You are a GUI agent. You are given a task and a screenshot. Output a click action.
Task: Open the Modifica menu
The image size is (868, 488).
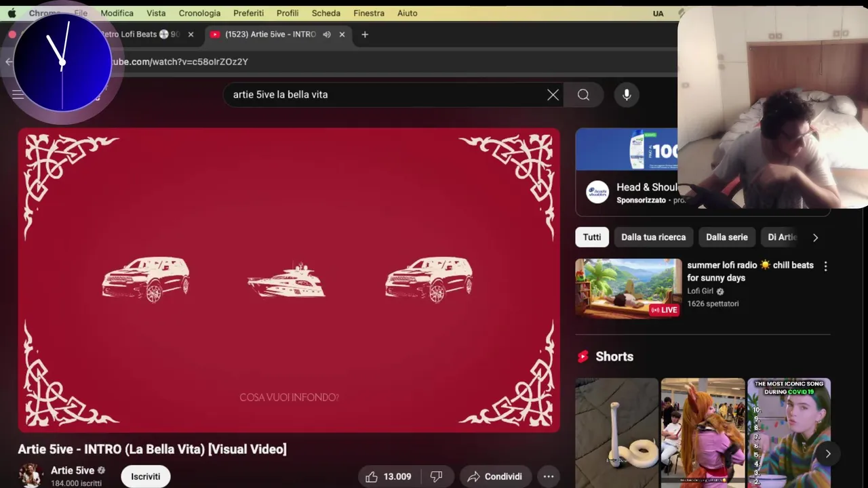(x=117, y=13)
